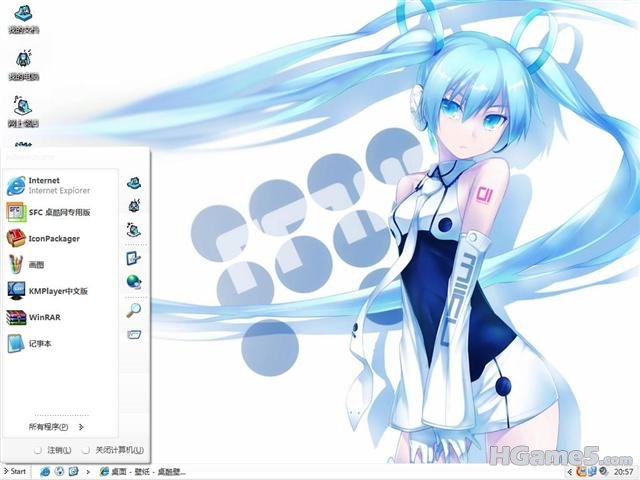This screenshot has height=480, width=640.
Task: Open the top My Documents desktop icon
Action: coord(23,18)
